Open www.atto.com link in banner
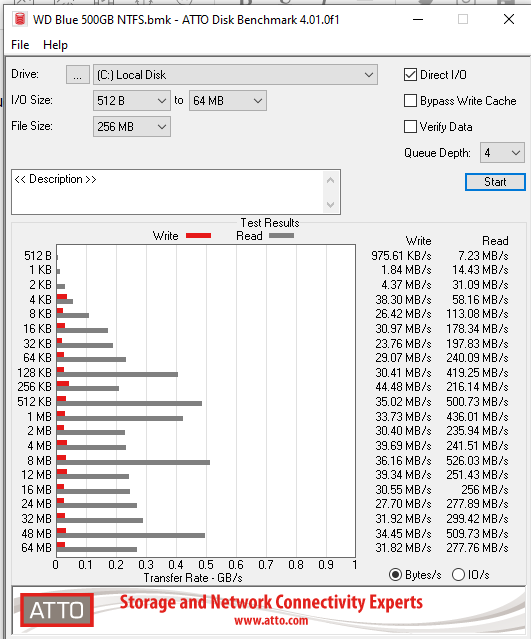531x639 pixels. pyautogui.click(x=271, y=620)
